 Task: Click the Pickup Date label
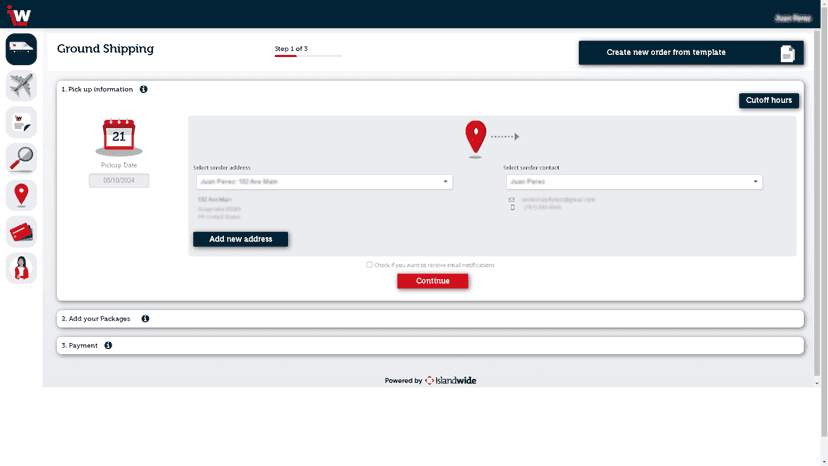[x=119, y=165]
